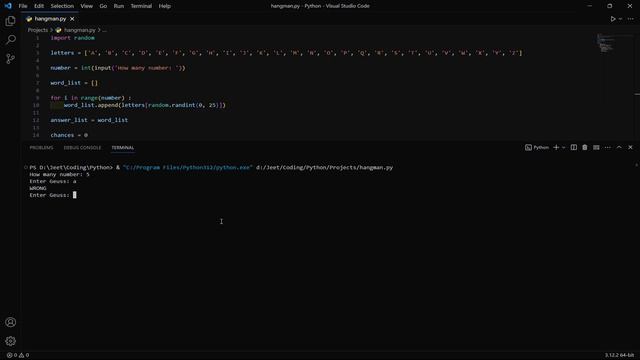Split the terminal
Image resolution: width=640 pixels, height=360 pixels.
[573, 147]
